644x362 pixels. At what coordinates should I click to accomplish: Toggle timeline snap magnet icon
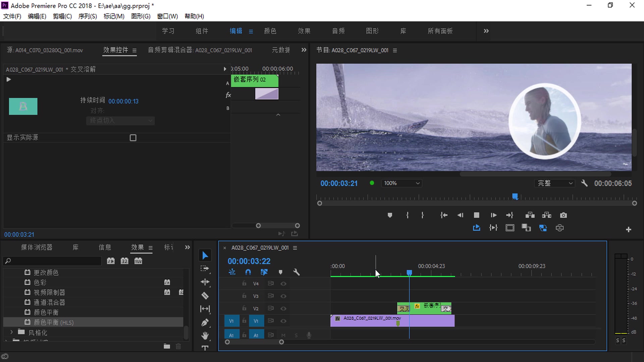point(248,272)
